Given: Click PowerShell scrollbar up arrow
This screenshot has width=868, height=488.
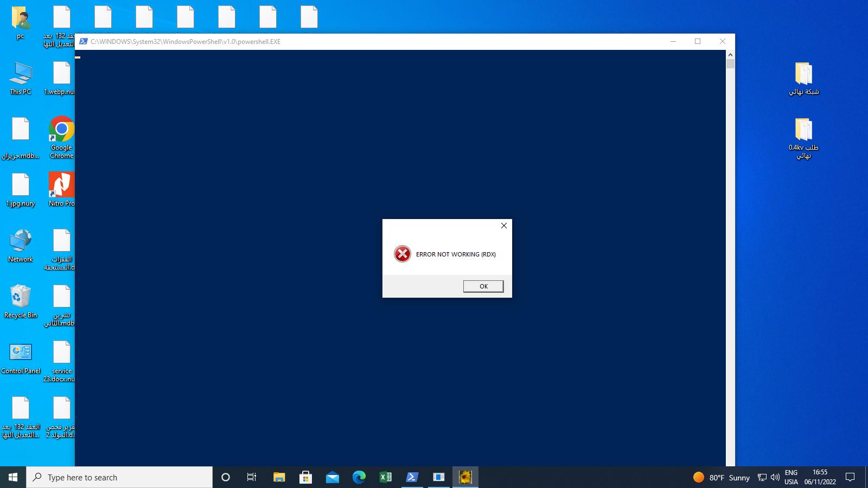Looking at the screenshot, I should click(x=730, y=55).
